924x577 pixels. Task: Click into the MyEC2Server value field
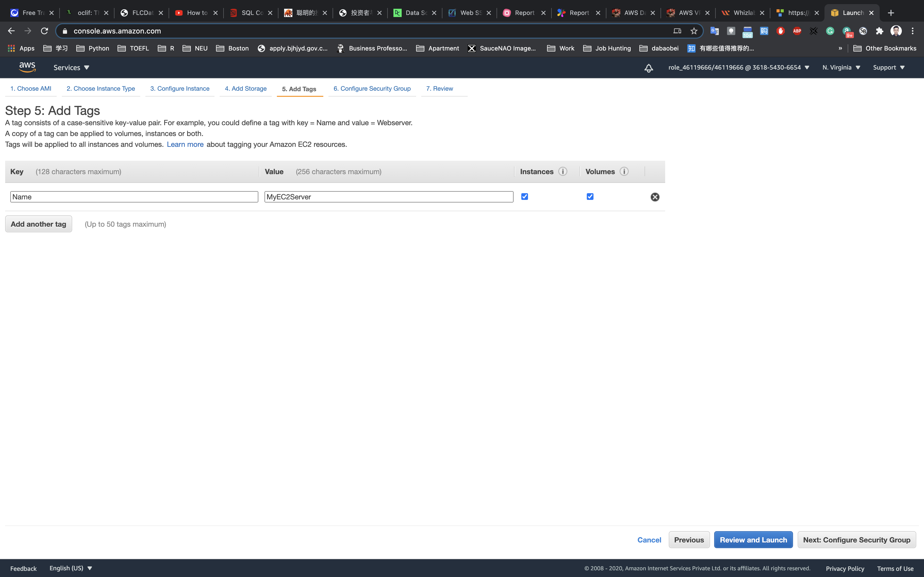pos(388,197)
